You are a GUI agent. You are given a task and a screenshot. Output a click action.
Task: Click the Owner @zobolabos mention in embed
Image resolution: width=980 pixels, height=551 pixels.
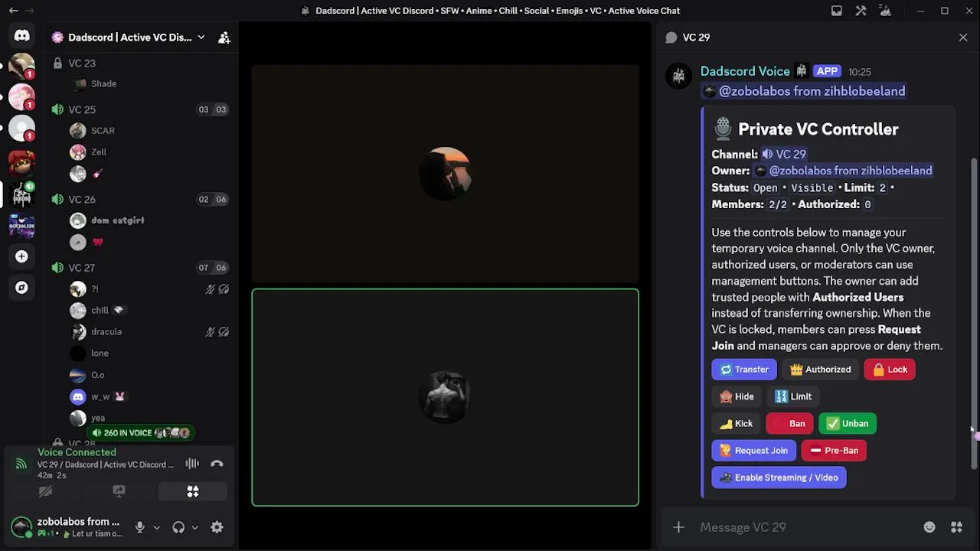click(x=843, y=171)
